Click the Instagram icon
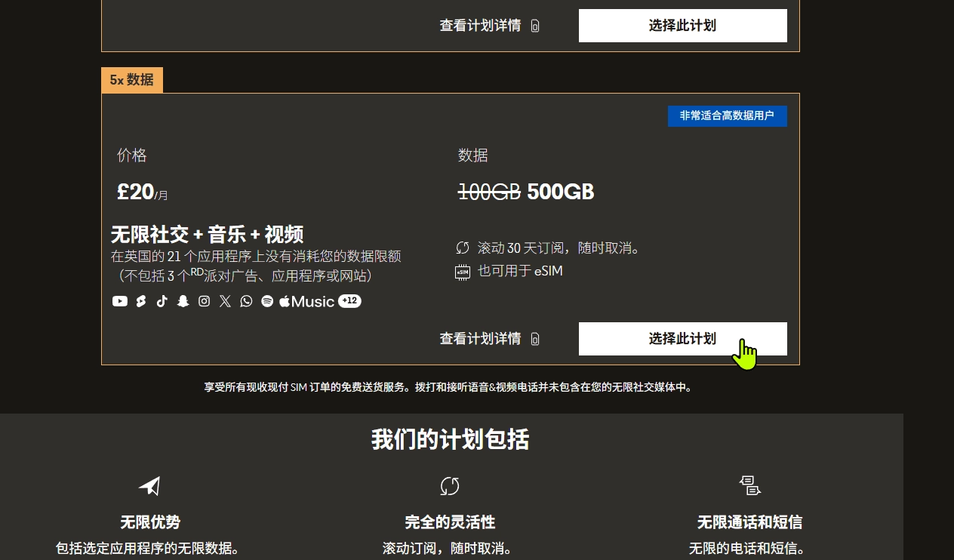Screen dimensions: 954x560 [x=204, y=301]
